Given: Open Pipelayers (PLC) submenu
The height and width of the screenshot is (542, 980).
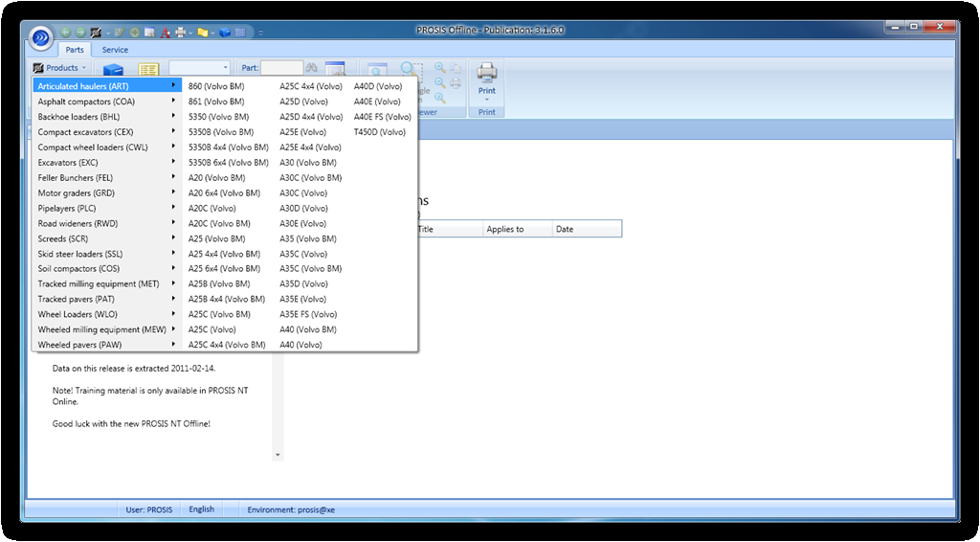Looking at the screenshot, I should tap(107, 208).
